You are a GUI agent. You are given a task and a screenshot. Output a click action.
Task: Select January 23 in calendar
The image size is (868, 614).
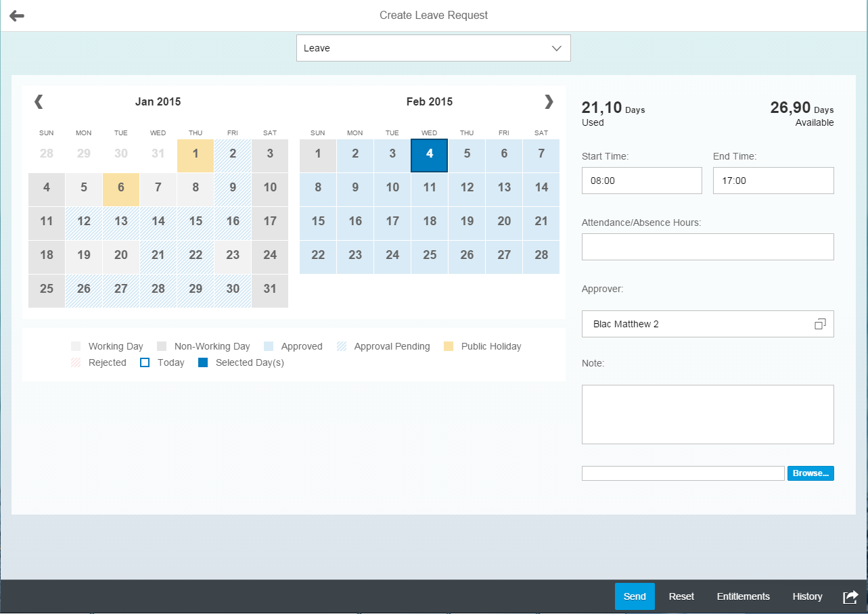pyautogui.click(x=233, y=257)
